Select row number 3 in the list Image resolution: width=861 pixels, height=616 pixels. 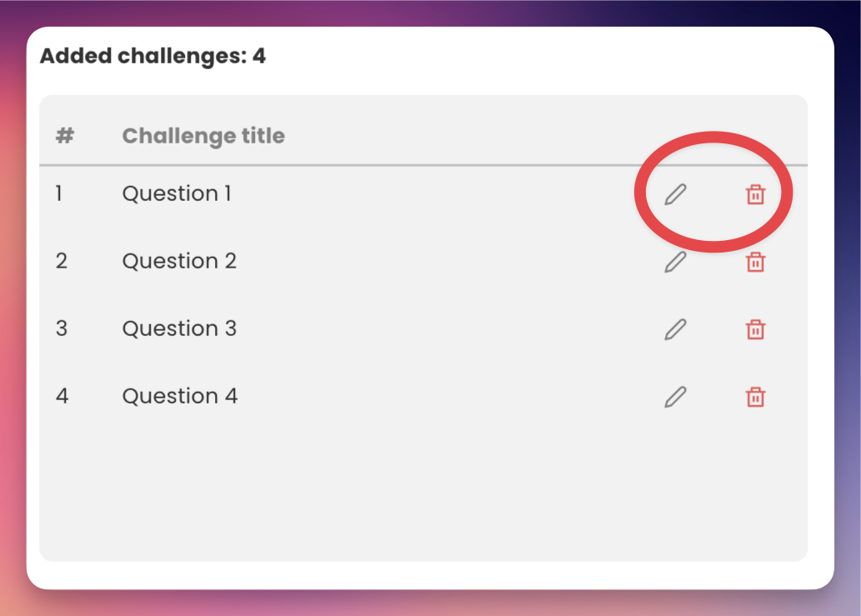[x=61, y=328]
